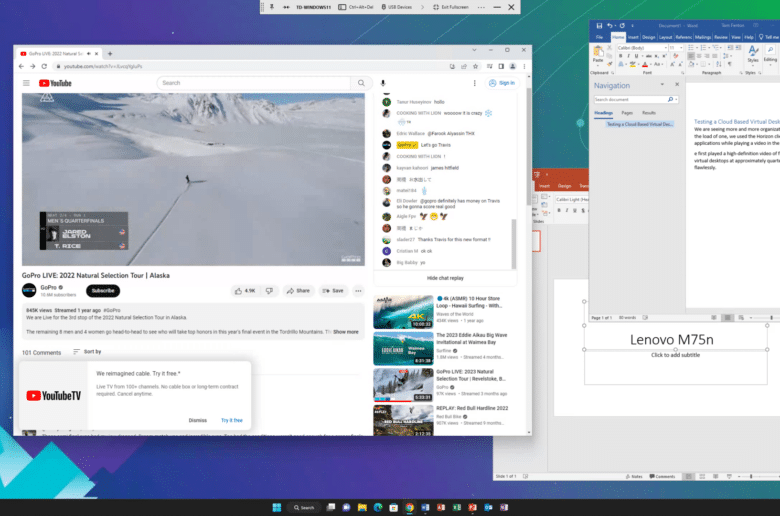
Task: Click Undo arrow in Word title bar
Action: point(610,25)
